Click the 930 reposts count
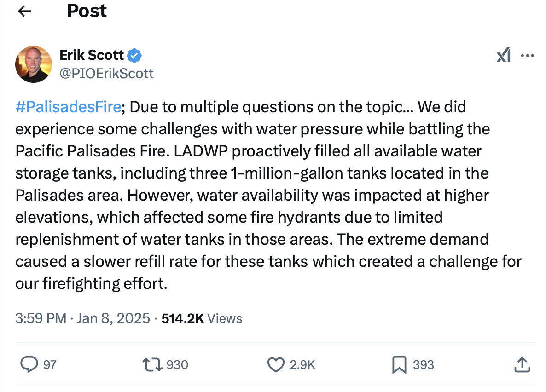 click(x=177, y=365)
